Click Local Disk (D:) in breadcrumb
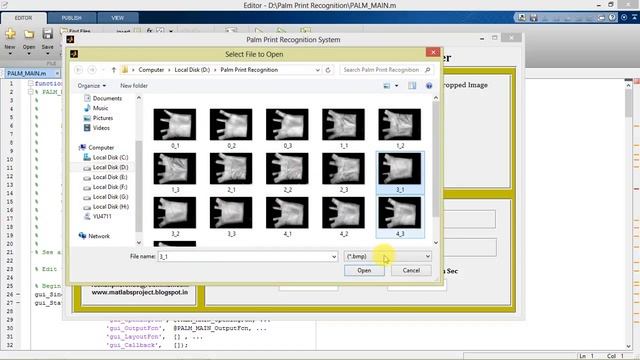The image size is (640, 360). click(x=192, y=70)
